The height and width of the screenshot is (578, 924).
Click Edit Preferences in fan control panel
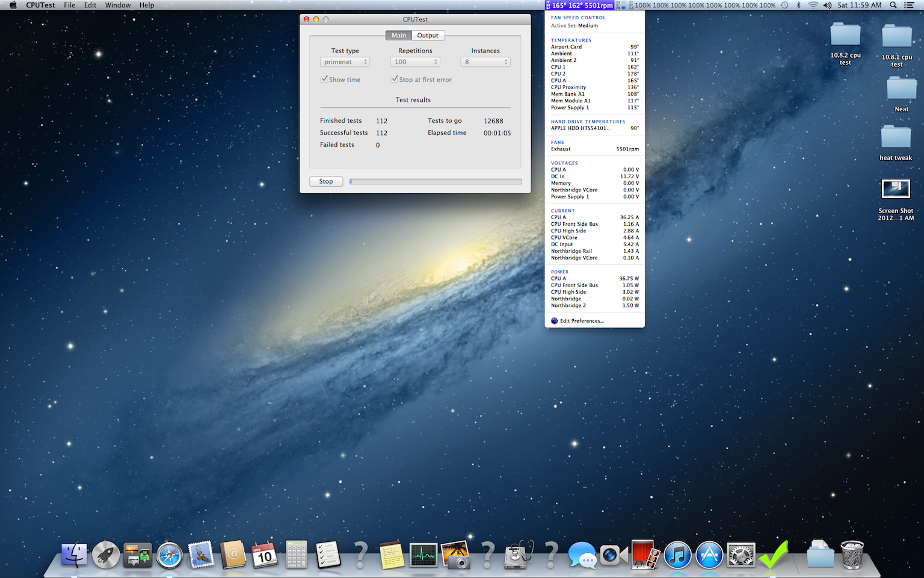coord(581,321)
